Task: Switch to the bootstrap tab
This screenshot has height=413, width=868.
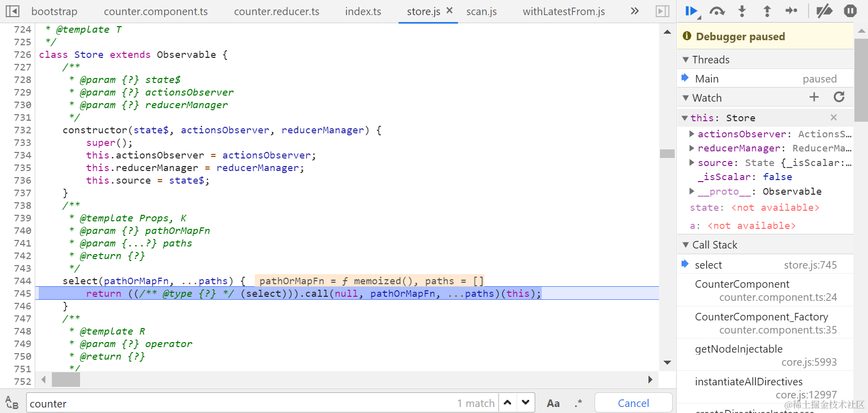Action: (54, 11)
